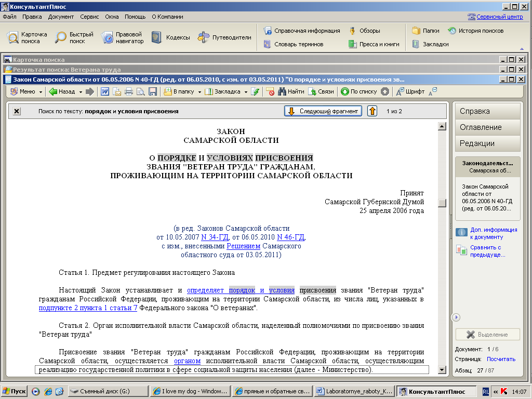Click the red no-entry toolbar icon
Image resolution: width=532 pixels, height=399 pixels.
270,91
